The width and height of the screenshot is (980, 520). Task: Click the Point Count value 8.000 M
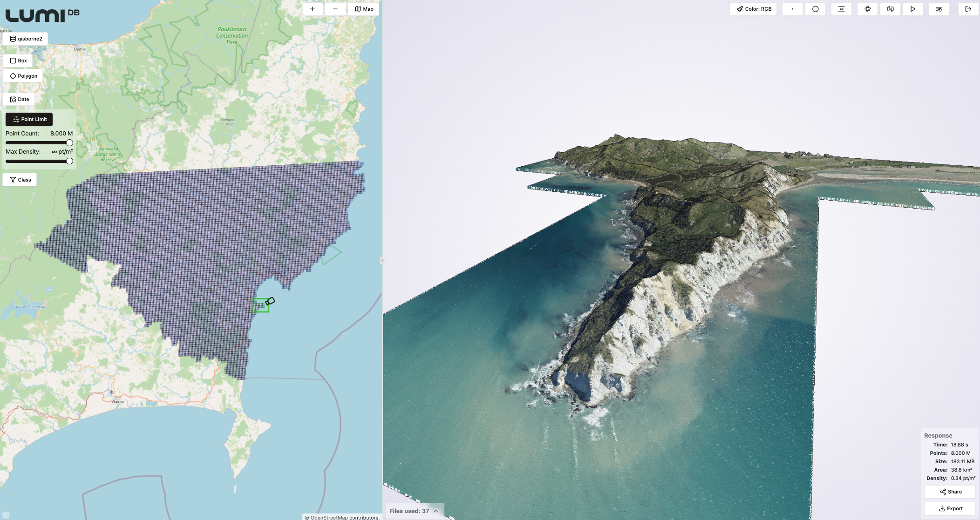[61, 133]
